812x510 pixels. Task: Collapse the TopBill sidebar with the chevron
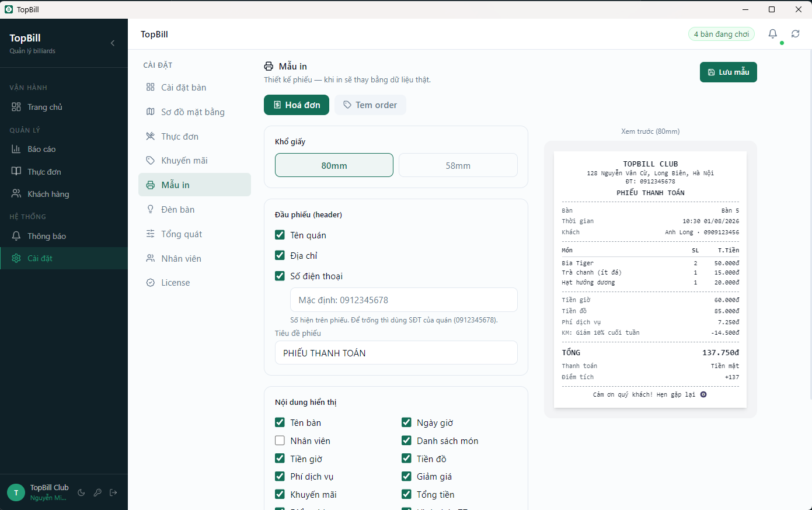click(113, 43)
